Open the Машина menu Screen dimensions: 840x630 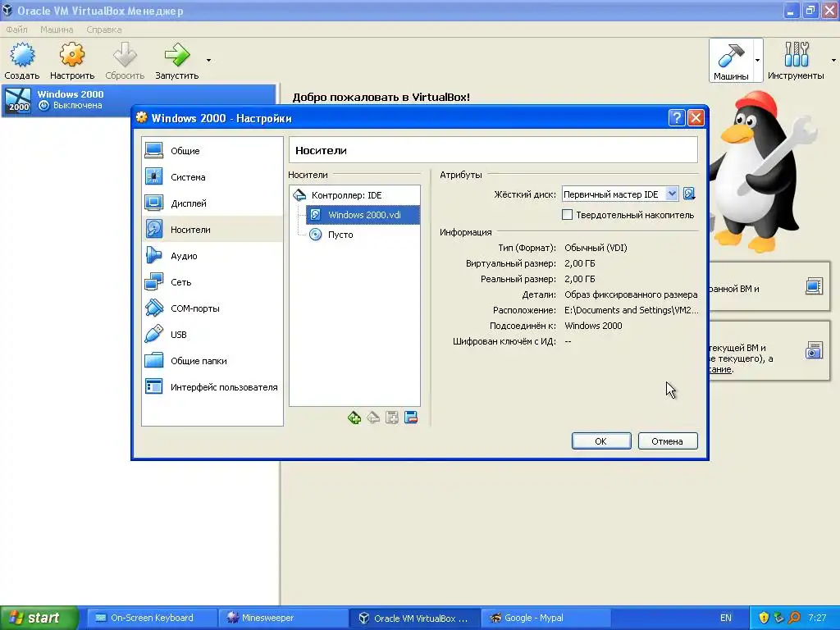[x=57, y=30]
